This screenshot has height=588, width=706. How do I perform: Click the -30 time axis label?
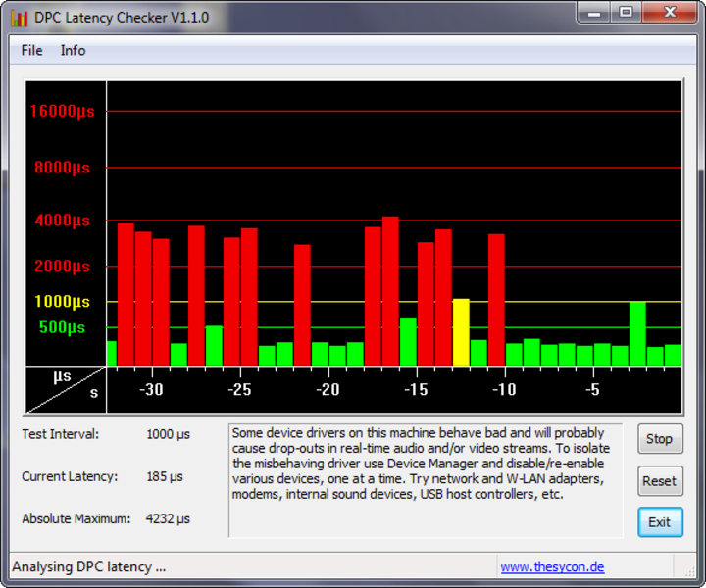(151, 390)
